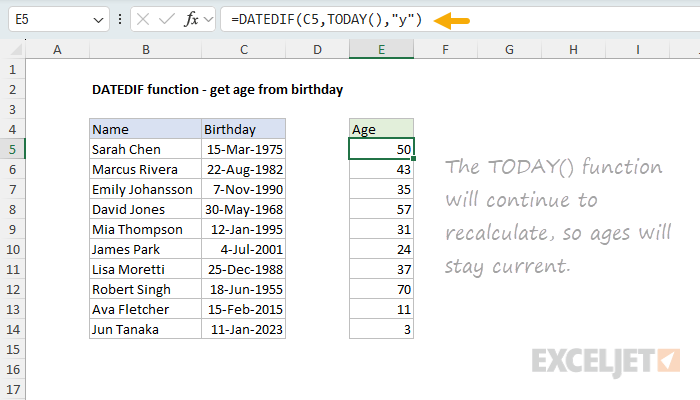Select row 14 header
Image resolution: width=700 pixels, height=400 pixels.
click(12, 329)
